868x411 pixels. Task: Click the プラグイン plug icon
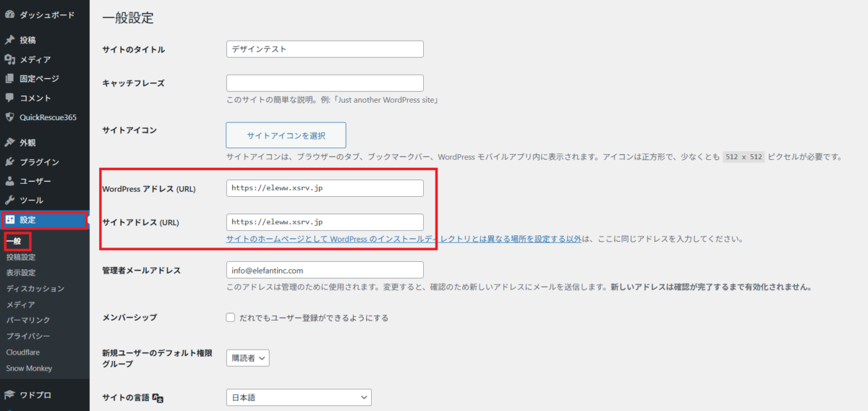pos(10,162)
